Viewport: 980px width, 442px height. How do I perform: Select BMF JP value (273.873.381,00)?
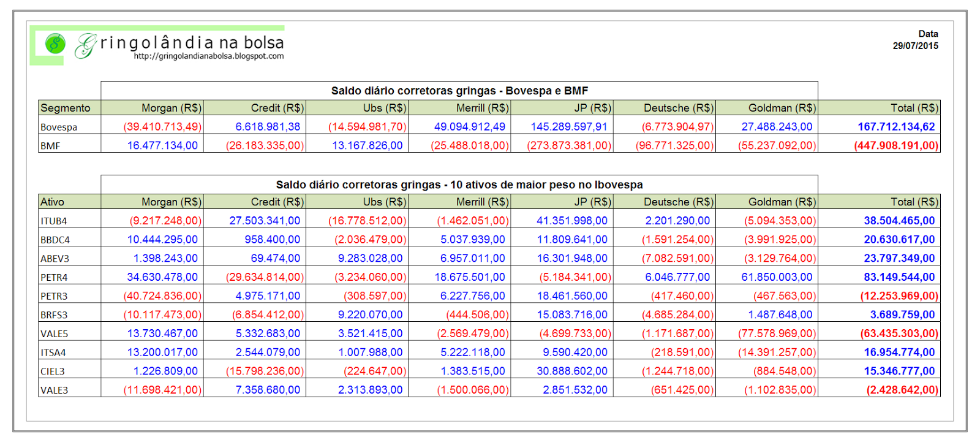click(569, 146)
